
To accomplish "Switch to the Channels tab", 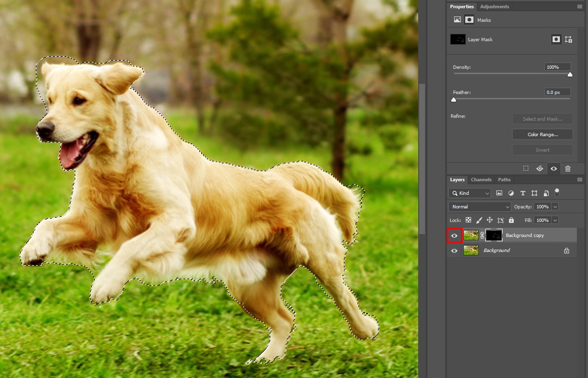I will click(481, 180).
